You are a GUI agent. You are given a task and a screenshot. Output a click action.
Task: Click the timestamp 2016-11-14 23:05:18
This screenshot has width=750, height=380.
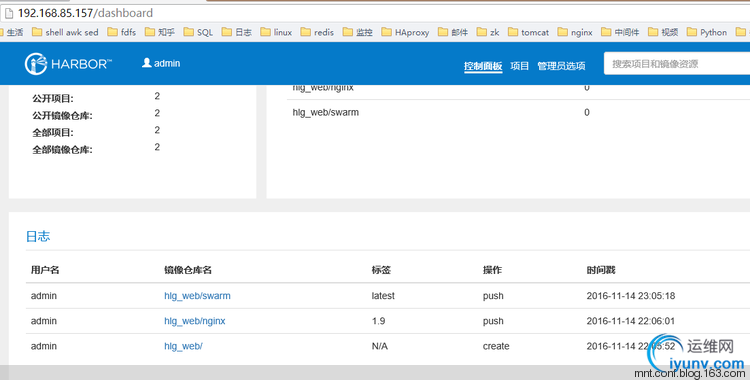631,296
